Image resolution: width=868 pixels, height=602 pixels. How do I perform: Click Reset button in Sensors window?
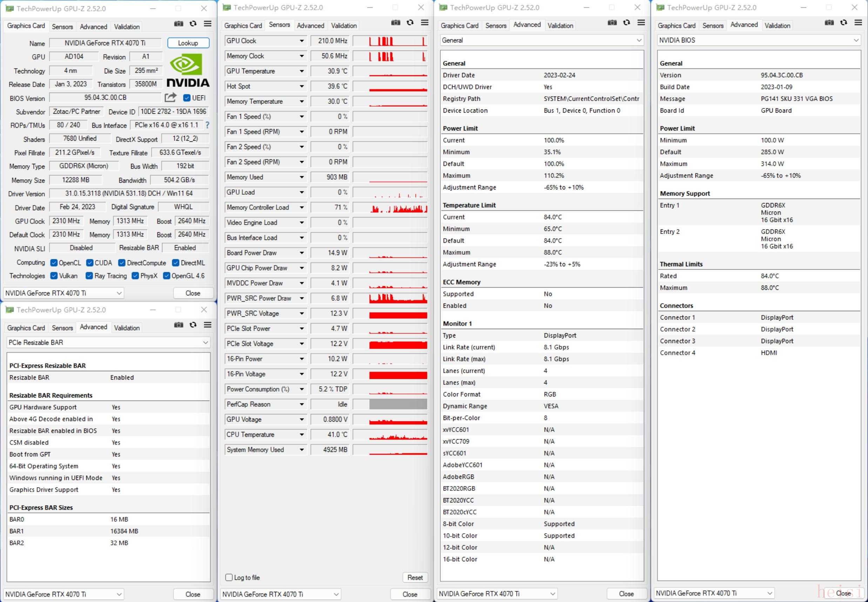coord(415,577)
